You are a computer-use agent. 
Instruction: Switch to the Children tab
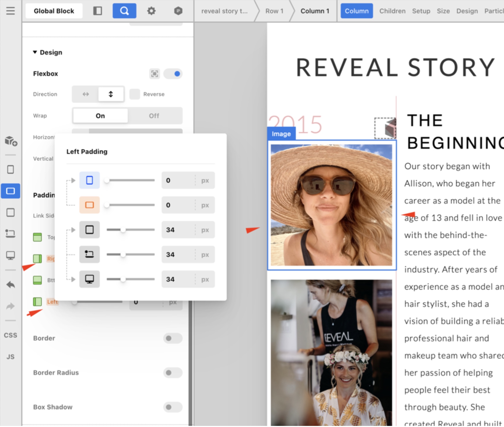pos(392,11)
